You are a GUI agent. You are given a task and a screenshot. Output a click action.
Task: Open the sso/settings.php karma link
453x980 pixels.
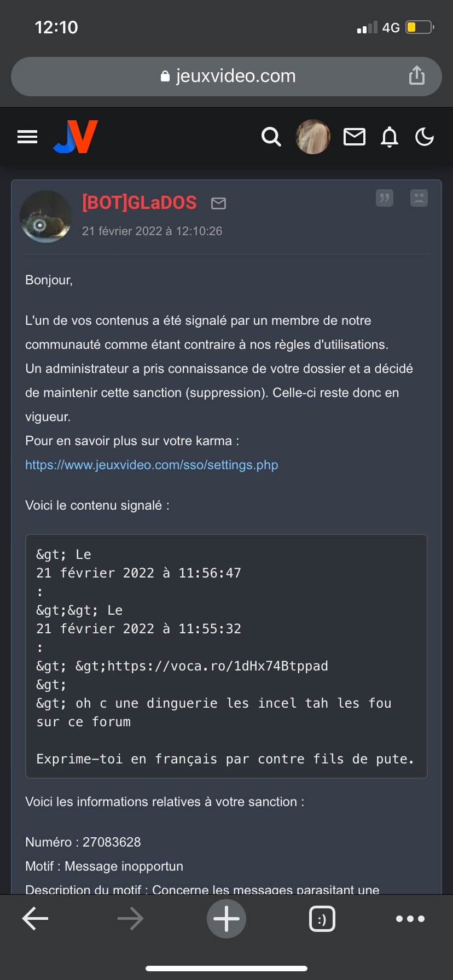(152, 465)
